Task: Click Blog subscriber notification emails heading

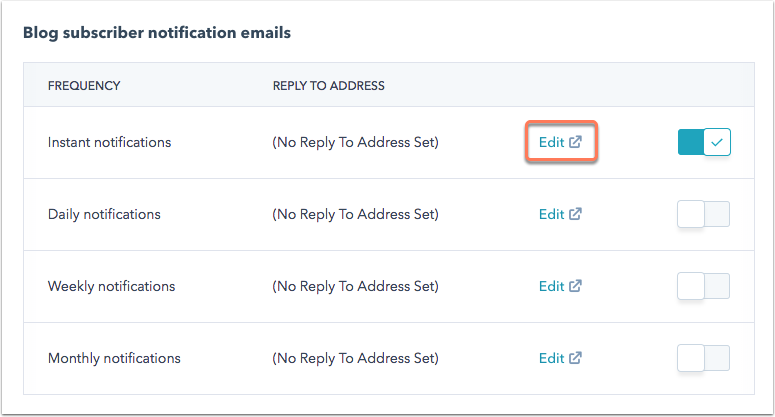Action: [x=156, y=32]
